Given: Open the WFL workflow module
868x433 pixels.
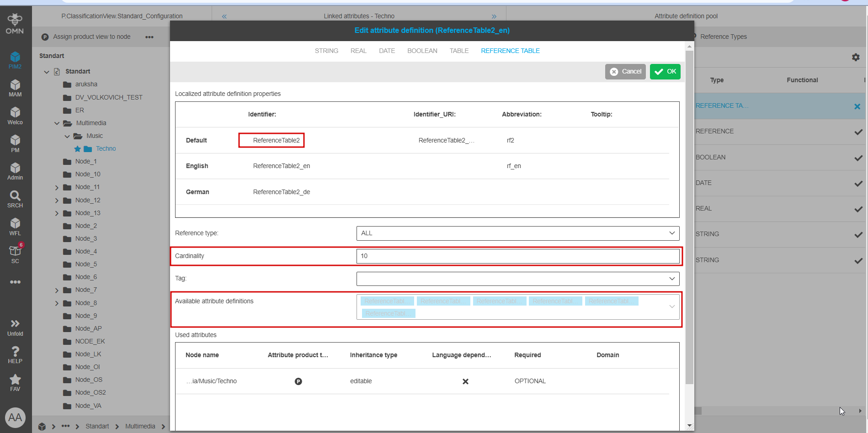Looking at the screenshot, I should pos(15,227).
